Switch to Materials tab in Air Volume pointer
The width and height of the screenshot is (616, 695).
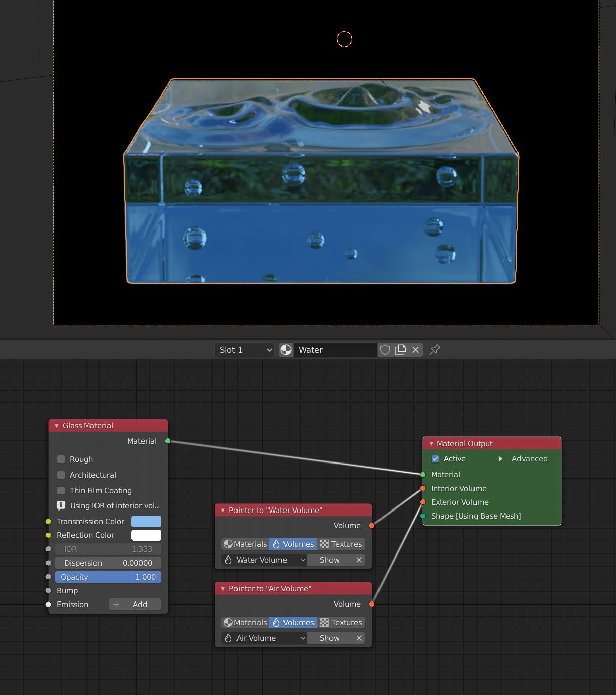click(x=245, y=623)
